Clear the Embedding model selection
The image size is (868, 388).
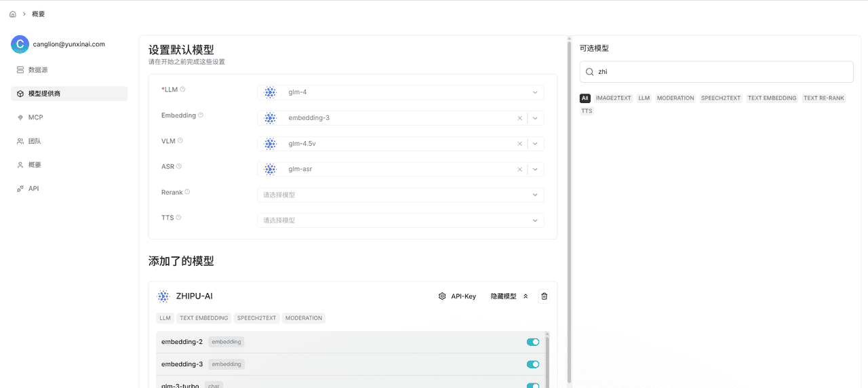pyautogui.click(x=520, y=118)
